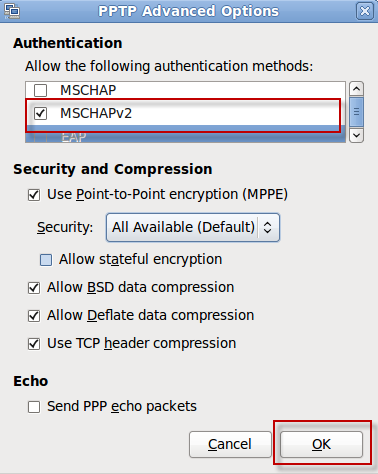Enable Allow stateful encryption

click(46, 260)
